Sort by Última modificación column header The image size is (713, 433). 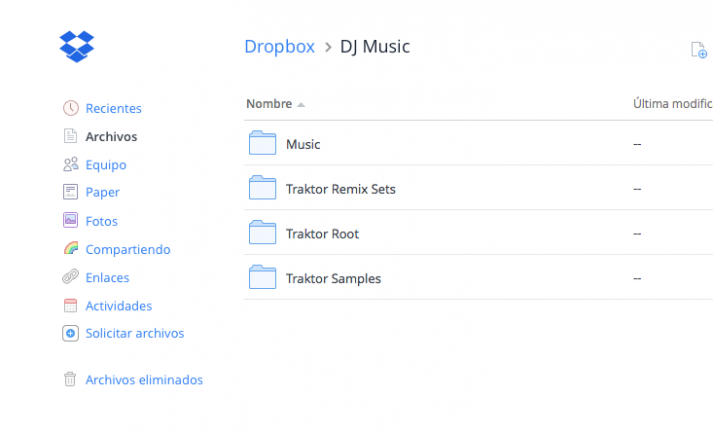click(x=673, y=104)
